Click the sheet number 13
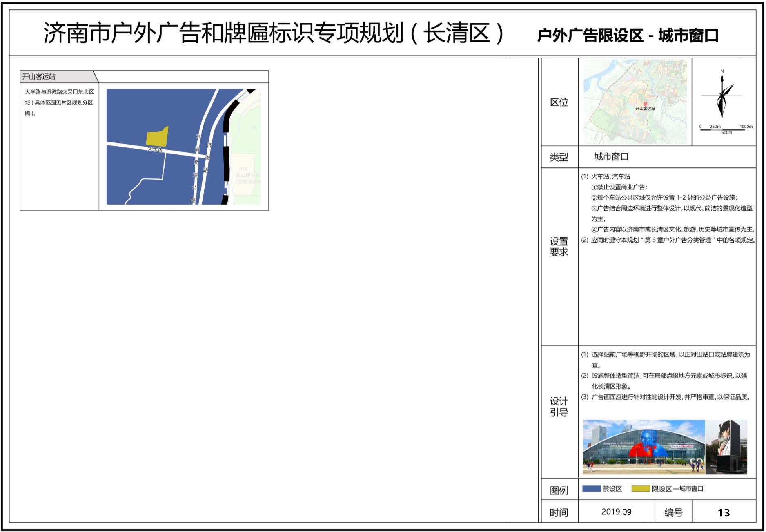This screenshot has width=766, height=532. click(724, 512)
